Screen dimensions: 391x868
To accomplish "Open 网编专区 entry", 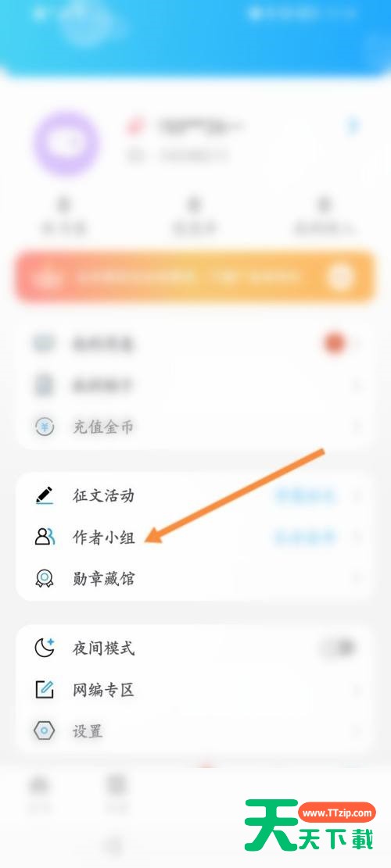I will point(195,690).
